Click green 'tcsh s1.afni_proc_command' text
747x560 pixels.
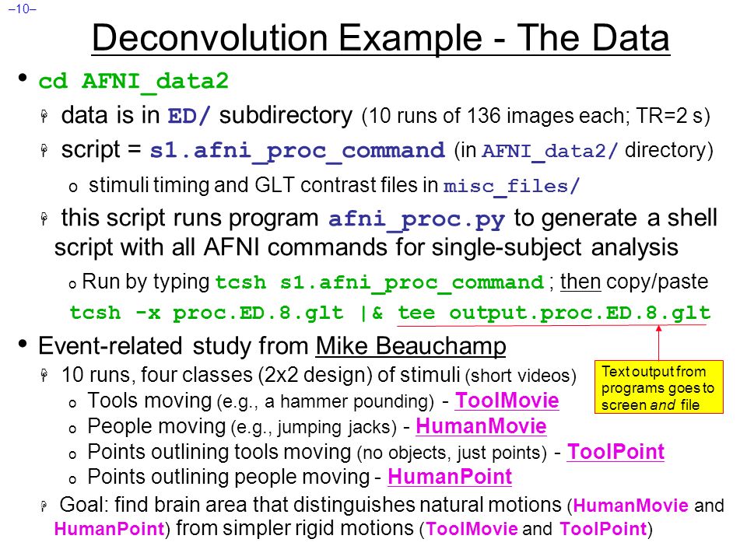click(x=379, y=282)
